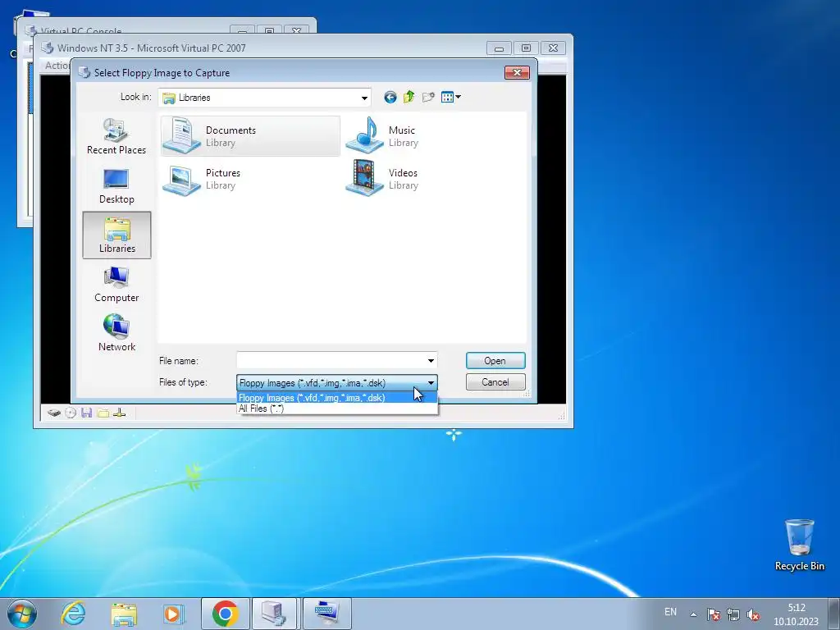840x630 pixels.
Task: Open the Recycle Bin on desktop
Action: (799, 545)
